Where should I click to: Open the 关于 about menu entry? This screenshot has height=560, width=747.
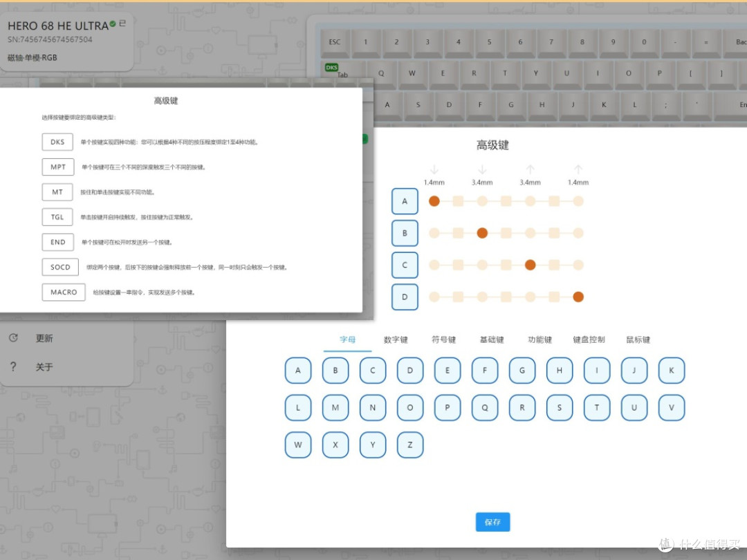click(x=44, y=367)
